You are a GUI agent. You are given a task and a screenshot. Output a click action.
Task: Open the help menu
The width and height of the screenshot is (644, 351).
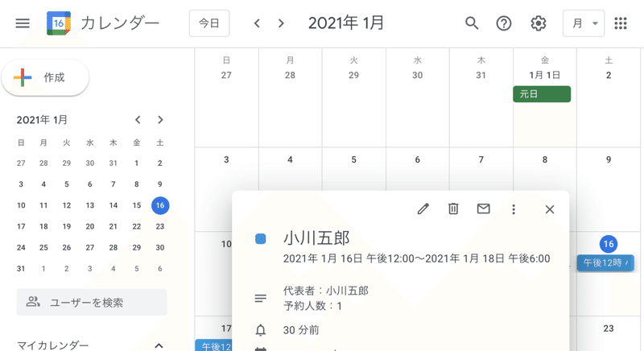coord(504,23)
